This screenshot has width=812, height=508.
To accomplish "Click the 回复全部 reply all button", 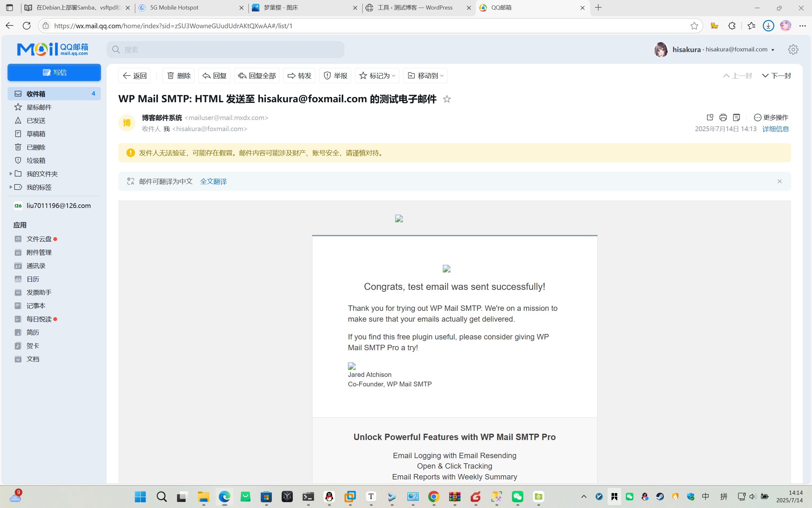I will [x=257, y=76].
